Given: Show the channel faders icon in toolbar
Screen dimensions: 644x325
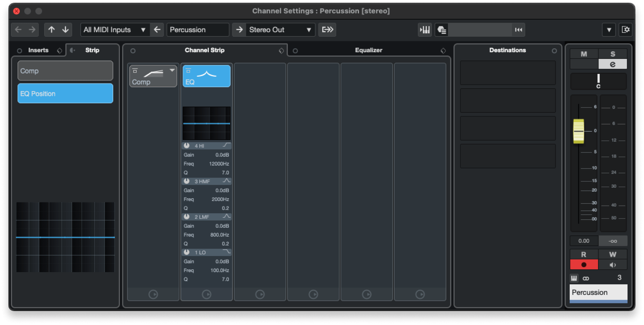Looking at the screenshot, I should (425, 30).
